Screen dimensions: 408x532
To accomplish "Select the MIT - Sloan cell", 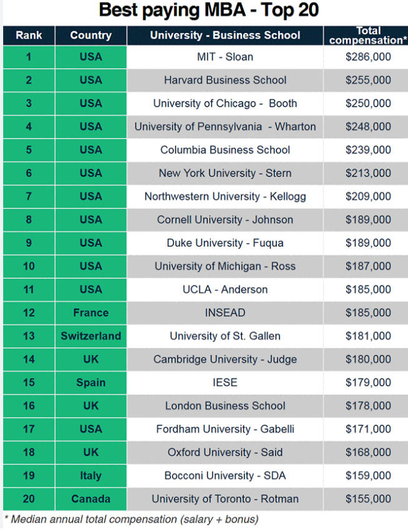I will pos(225,57).
